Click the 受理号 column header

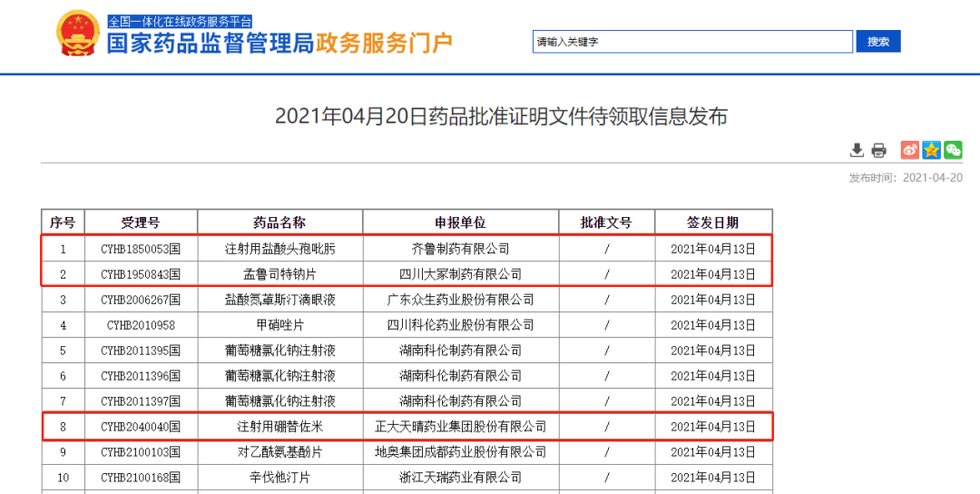[x=141, y=222]
